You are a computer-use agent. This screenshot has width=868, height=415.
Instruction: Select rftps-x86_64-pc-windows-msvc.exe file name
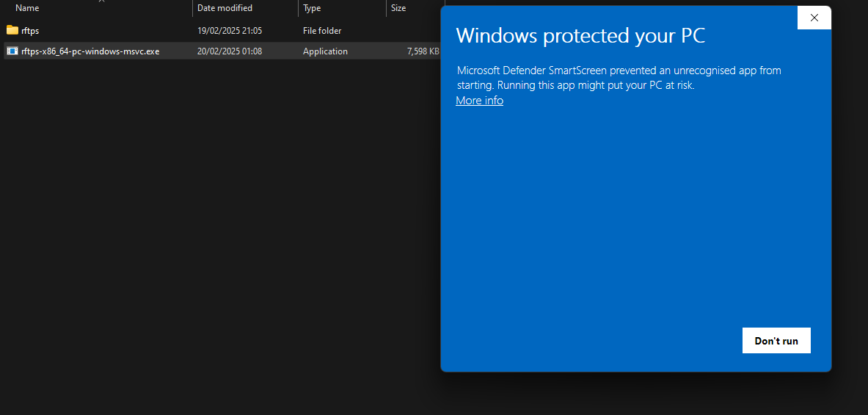point(90,51)
